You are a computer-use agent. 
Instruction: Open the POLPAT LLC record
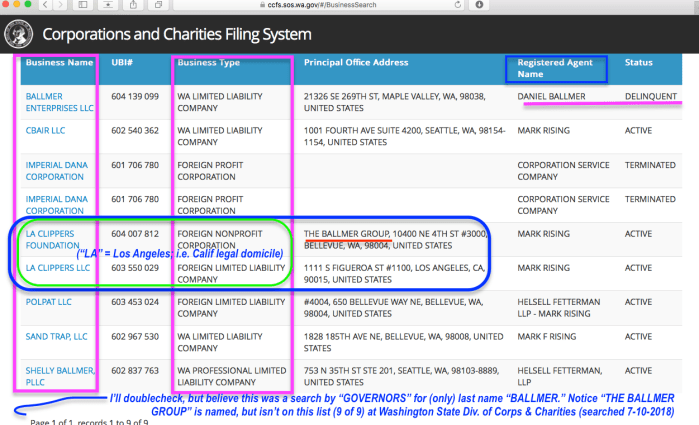[x=49, y=302]
